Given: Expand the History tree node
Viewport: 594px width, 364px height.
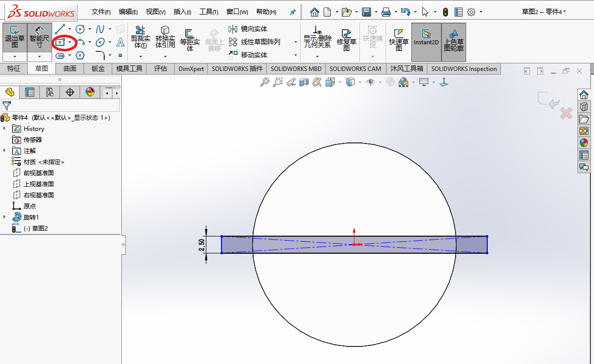Looking at the screenshot, I should (5, 129).
